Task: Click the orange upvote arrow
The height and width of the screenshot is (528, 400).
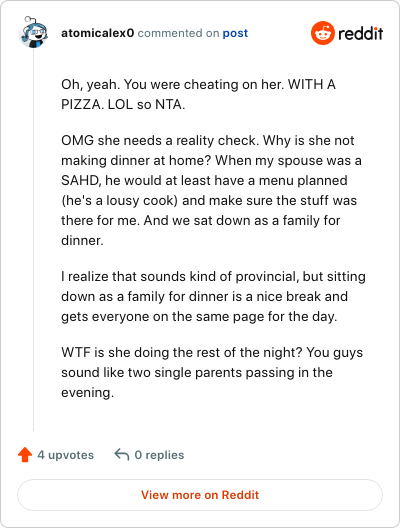Action: [25, 455]
